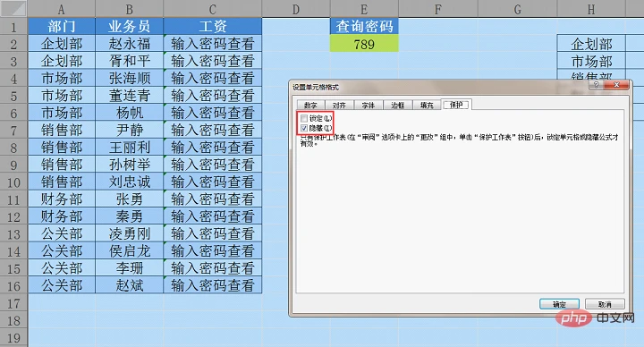Select the 侯启龙 cell
Image resolution: width=644 pixels, height=347 pixels.
129,250
